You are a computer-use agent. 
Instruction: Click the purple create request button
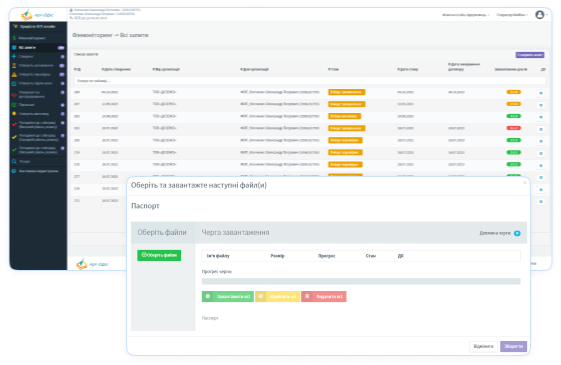tap(530, 55)
